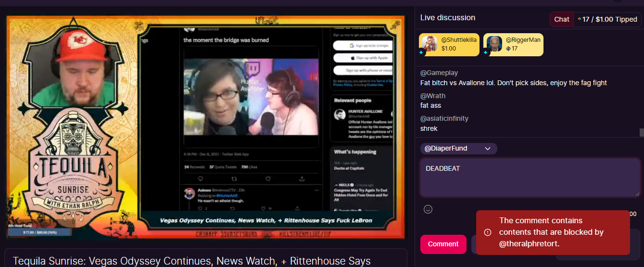The width and height of the screenshot is (644, 267).
Task: Select @Shuttlekilla's $1.00 tip chip
Action: [449, 45]
